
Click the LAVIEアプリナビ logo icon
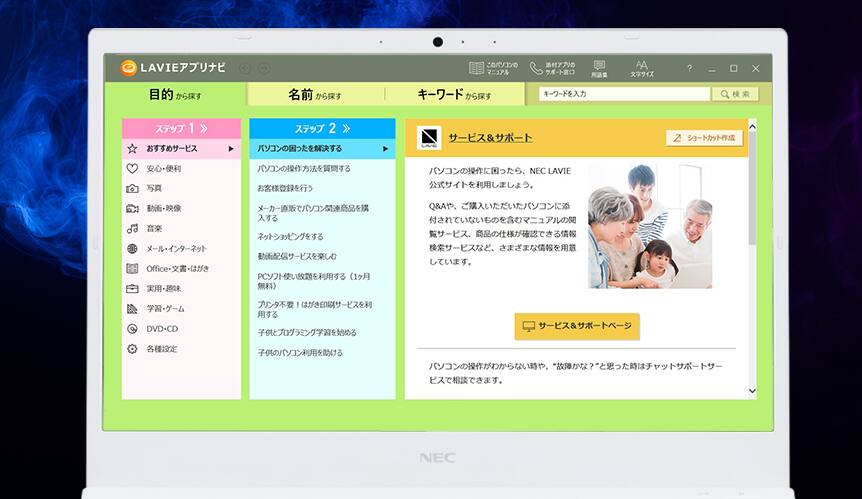[128, 68]
